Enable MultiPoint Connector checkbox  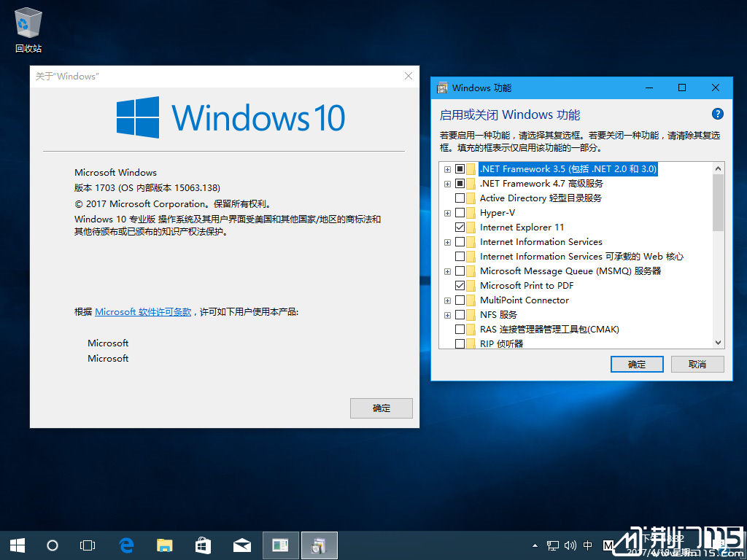coord(460,300)
